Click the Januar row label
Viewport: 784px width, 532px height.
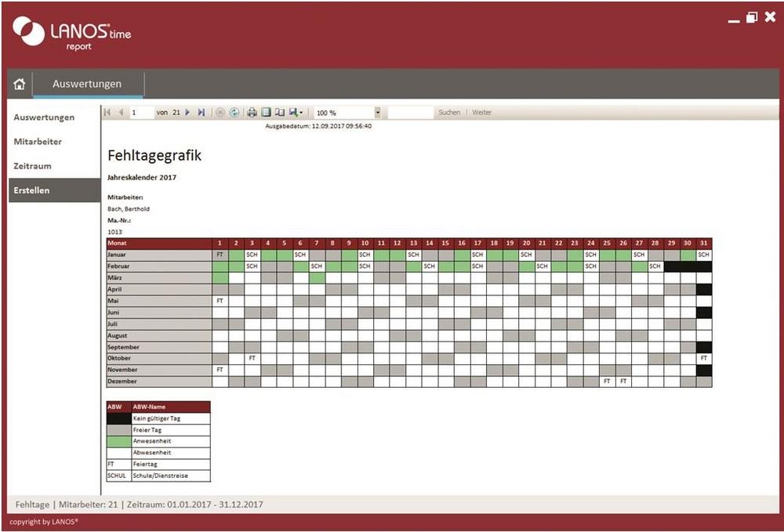pyautogui.click(x=159, y=255)
